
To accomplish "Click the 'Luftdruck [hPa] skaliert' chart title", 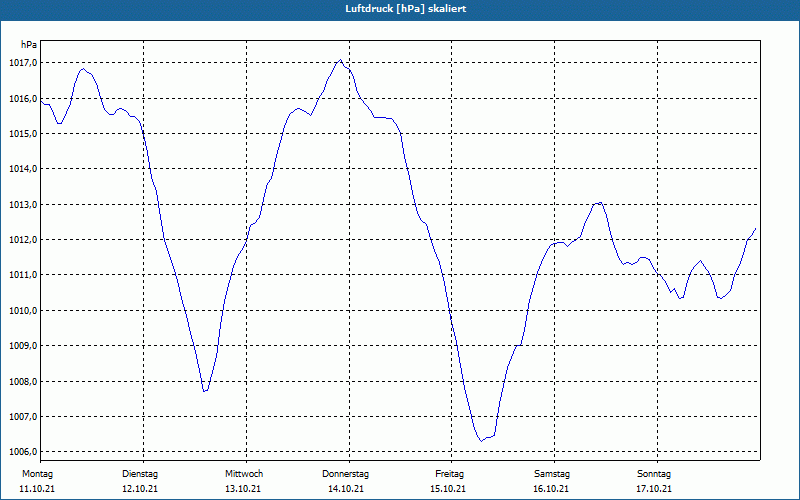I will pyautogui.click(x=406, y=9).
